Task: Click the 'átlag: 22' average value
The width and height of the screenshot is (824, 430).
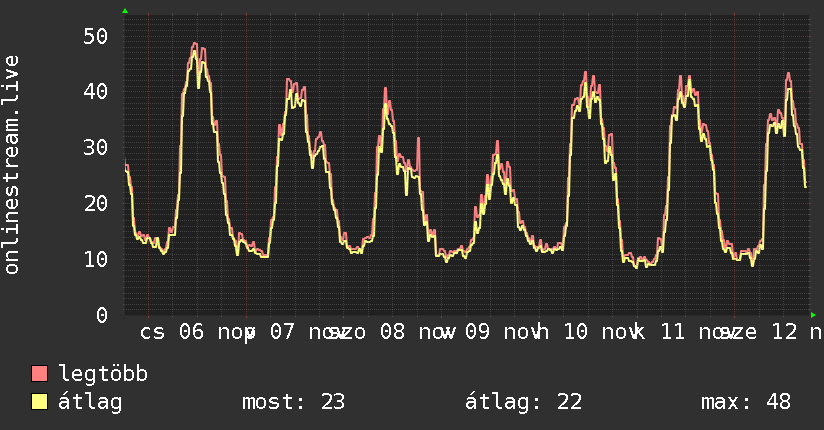Action: 523,402
